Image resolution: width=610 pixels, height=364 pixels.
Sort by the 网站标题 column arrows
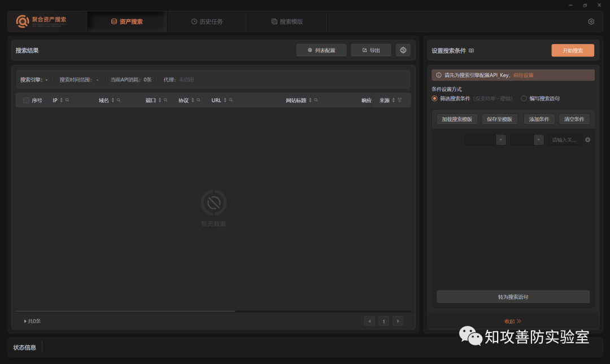pos(310,100)
